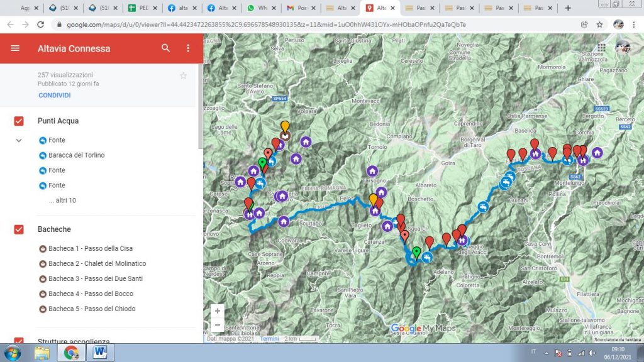This screenshot has width=644, height=362.
Task: Expand list with '... altri 10' item
Action: (62, 200)
